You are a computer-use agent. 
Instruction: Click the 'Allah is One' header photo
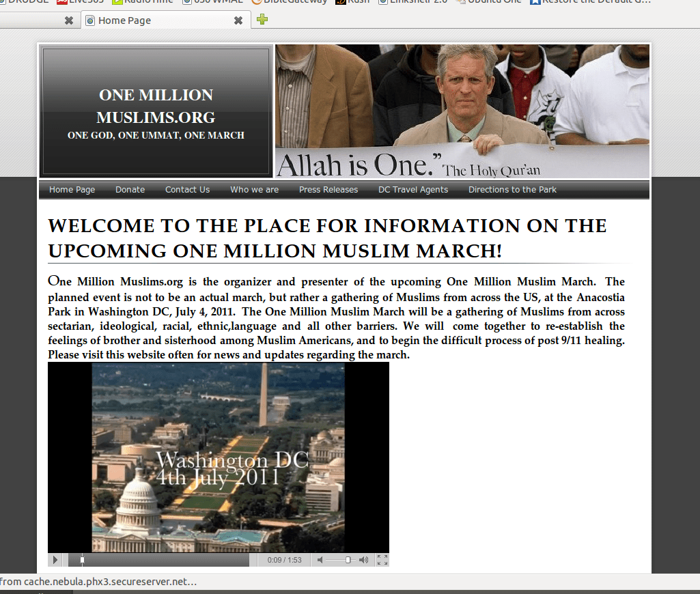pos(462,111)
